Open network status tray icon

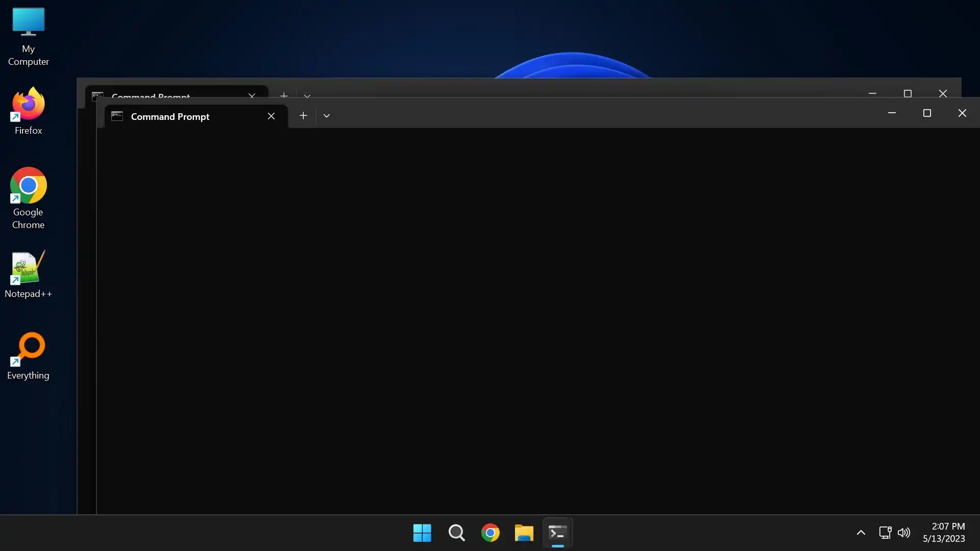(x=885, y=533)
